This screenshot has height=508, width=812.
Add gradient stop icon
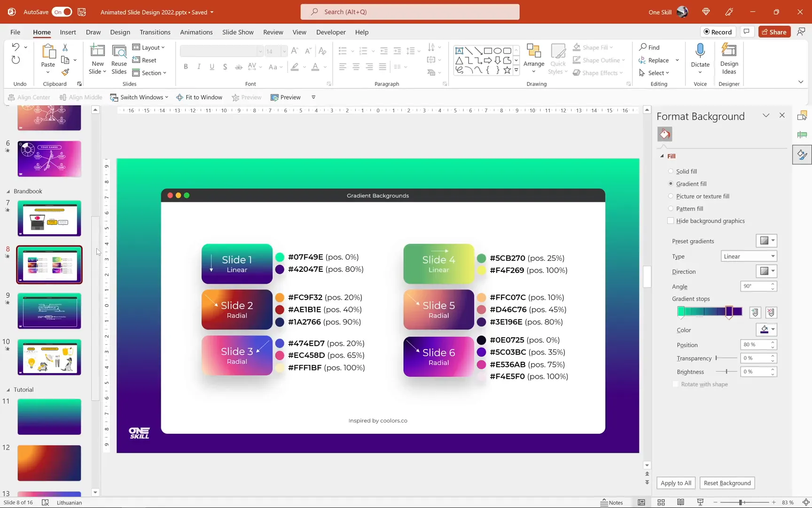pos(755,312)
